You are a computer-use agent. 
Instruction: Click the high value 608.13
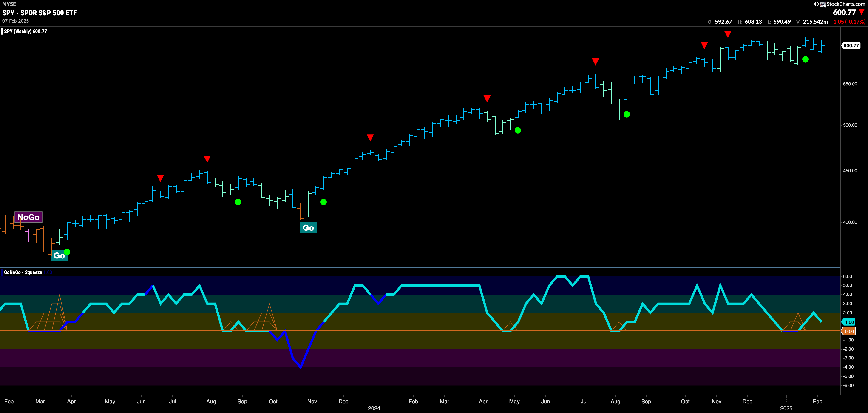pos(753,22)
